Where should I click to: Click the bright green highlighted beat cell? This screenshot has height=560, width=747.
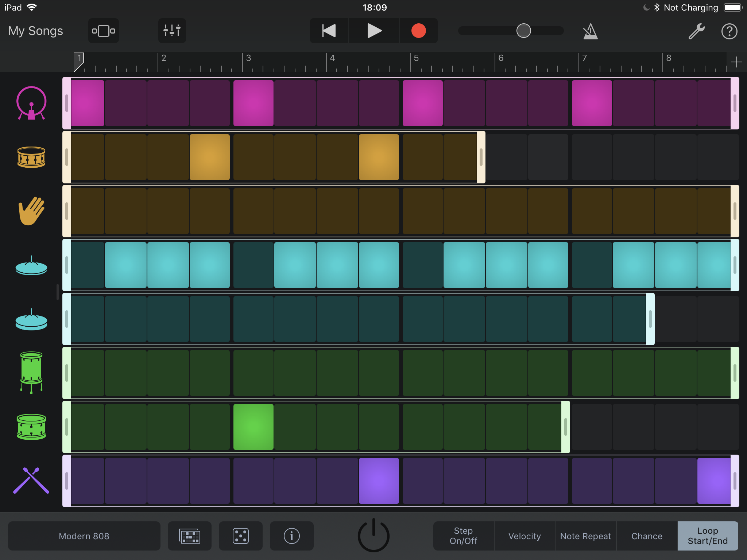pyautogui.click(x=253, y=426)
